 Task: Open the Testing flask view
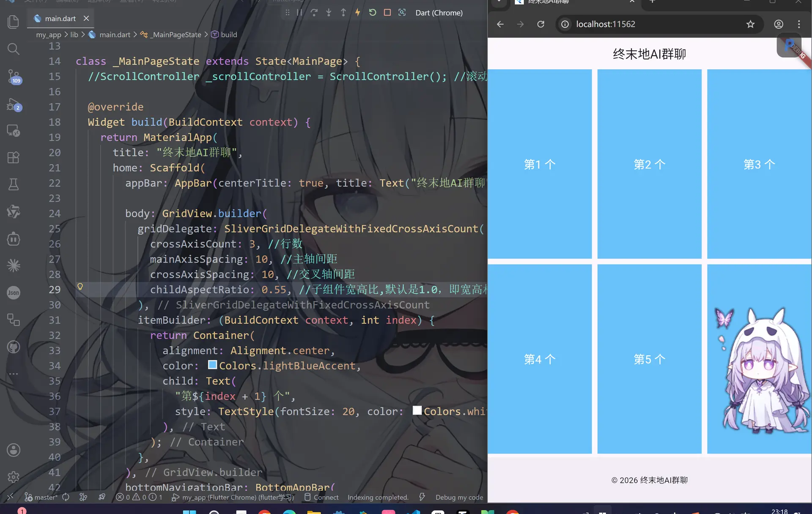(x=14, y=184)
